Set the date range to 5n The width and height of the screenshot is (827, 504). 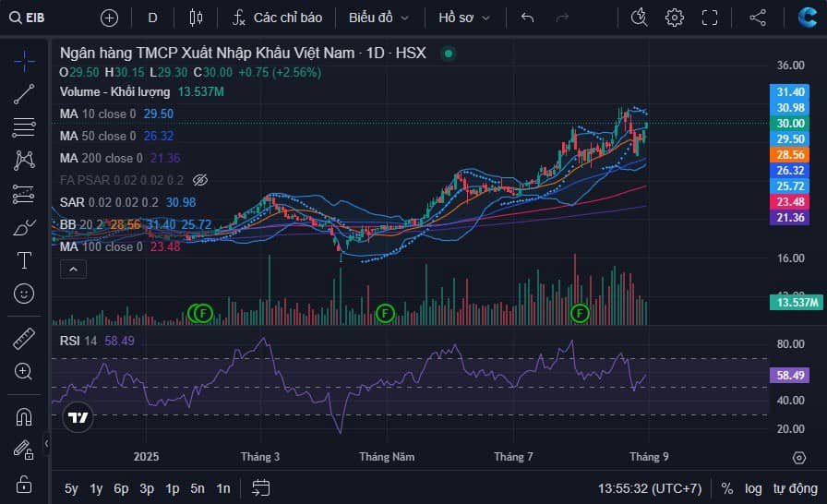click(x=198, y=488)
